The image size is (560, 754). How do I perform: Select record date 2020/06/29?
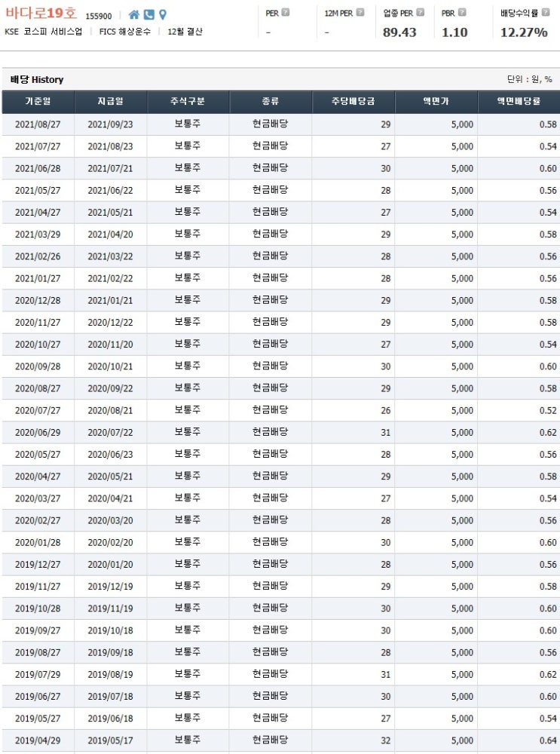[x=38, y=433]
